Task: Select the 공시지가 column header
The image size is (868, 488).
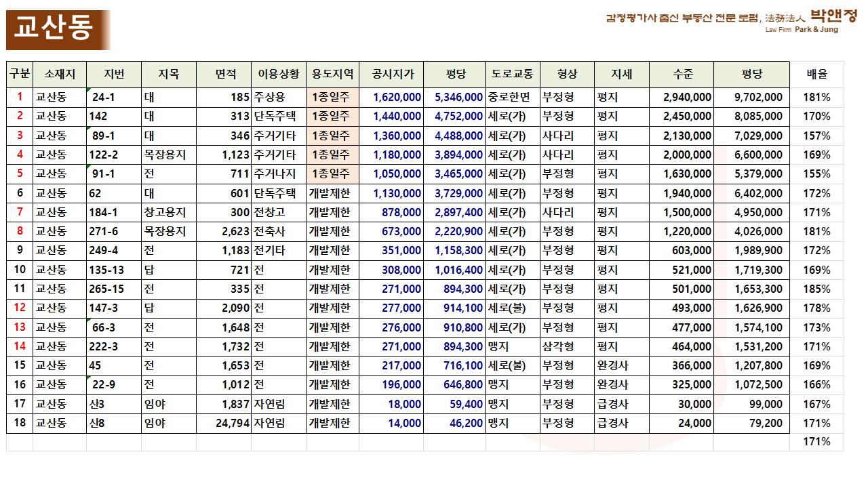Action: coord(391,75)
